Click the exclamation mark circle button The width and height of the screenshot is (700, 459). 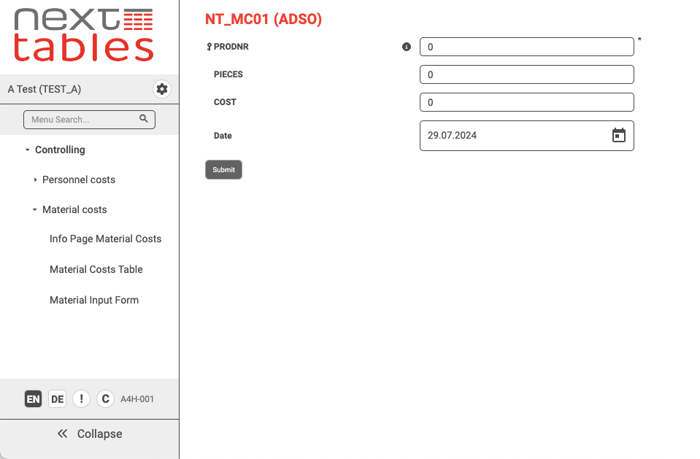click(81, 399)
